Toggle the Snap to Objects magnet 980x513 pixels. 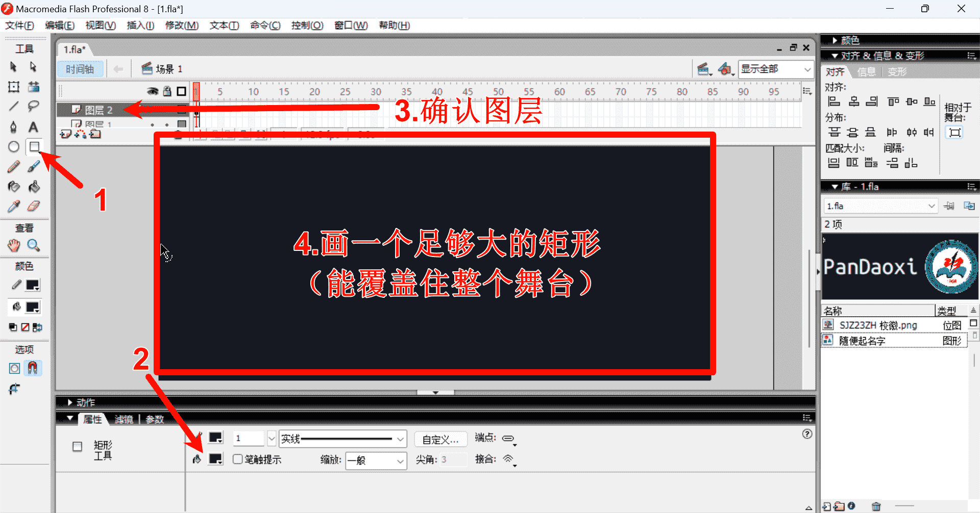click(x=33, y=368)
